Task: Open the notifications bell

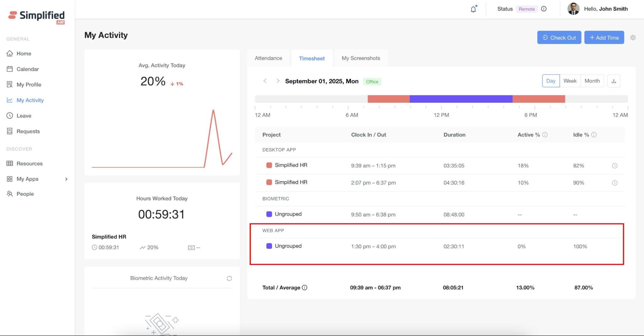Action: tap(473, 9)
